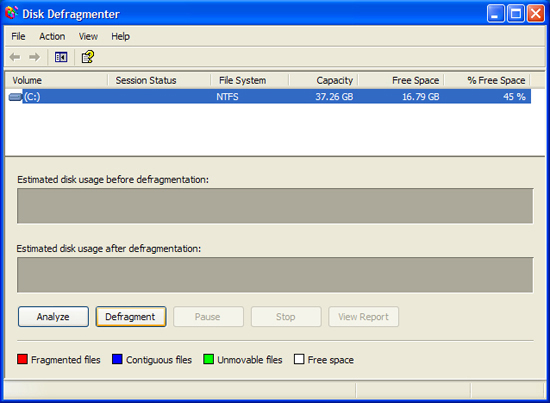Open the Help menu
Image resolution: width=550 pixels, height=403 pixels.
click(x=120, y=36)
